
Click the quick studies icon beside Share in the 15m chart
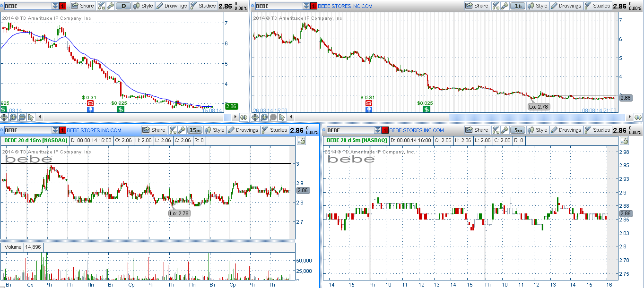pyautogui.click(x=173, y=130)
